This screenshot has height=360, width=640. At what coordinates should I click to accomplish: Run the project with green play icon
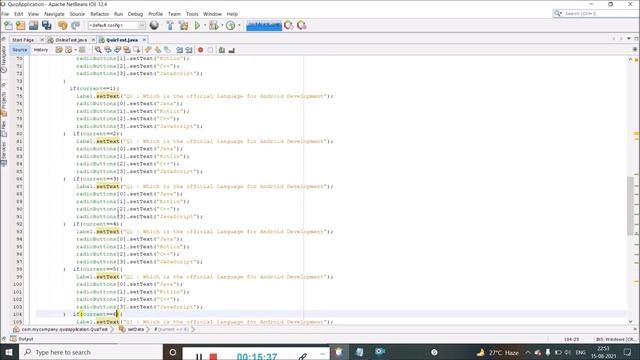click(x=198, y=25)
